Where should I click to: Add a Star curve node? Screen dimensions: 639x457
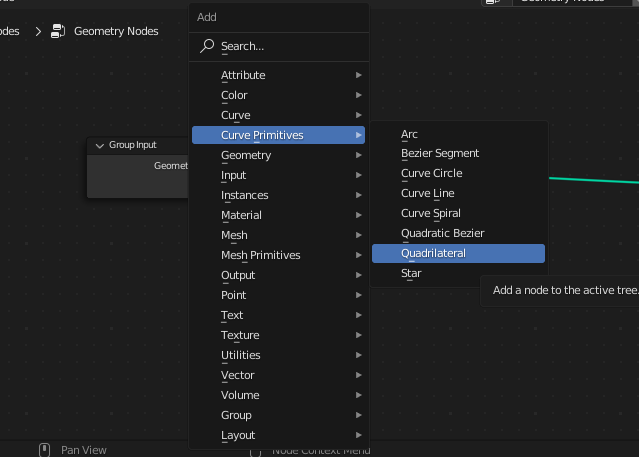coord(458,273)
